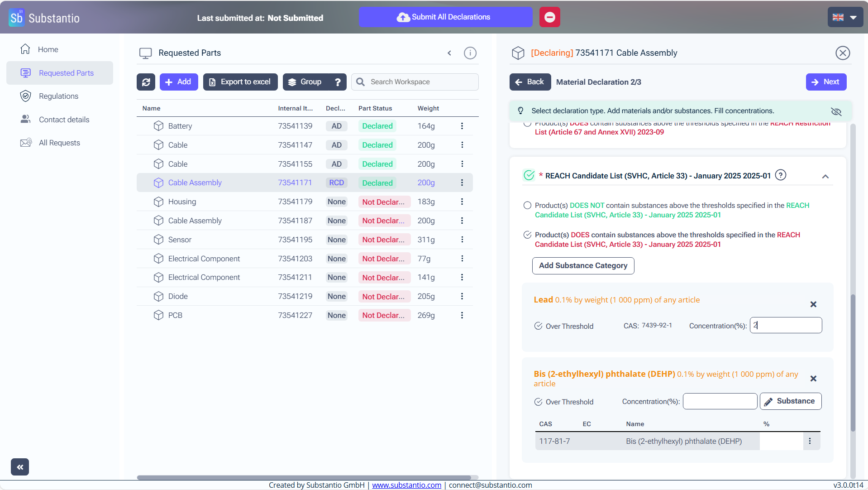Open row options for Battery part
Screen dimensions: 868x490
(462, 126)
